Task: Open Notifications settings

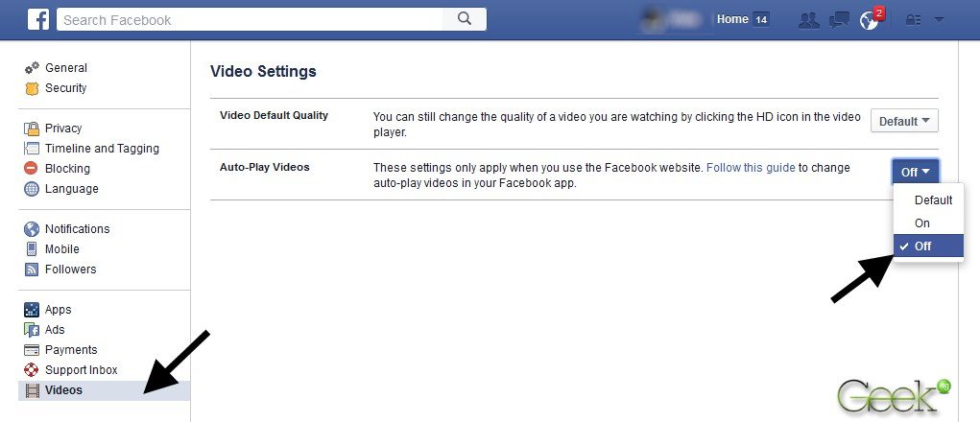Action: click(x=77, y=229)
